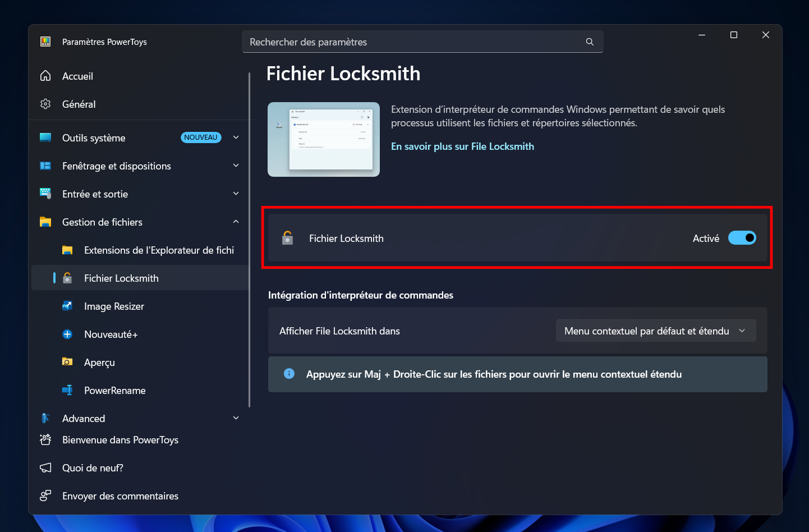Expand the Advanced section chevron
Viewport: 809px width, 532px height.
236,418
